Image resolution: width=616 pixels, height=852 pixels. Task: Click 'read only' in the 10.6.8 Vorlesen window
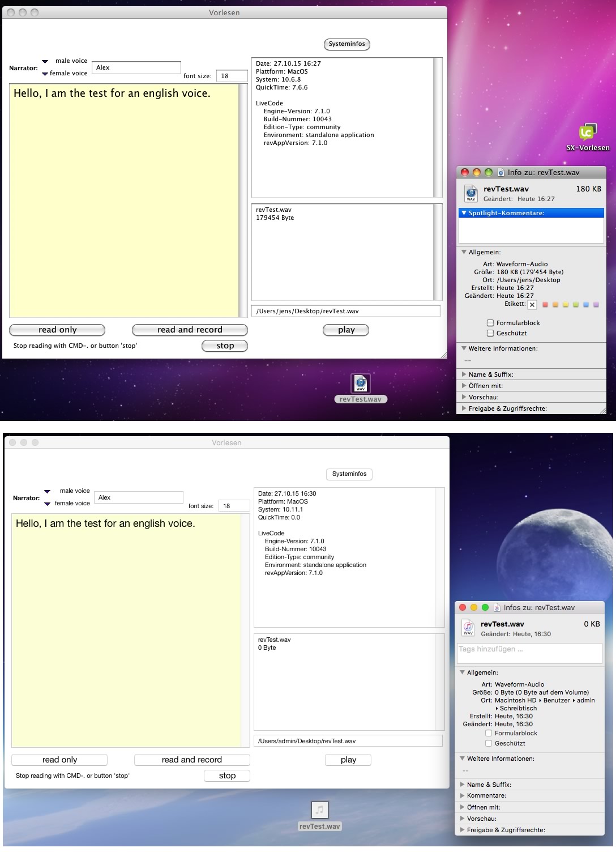(57, 330)
